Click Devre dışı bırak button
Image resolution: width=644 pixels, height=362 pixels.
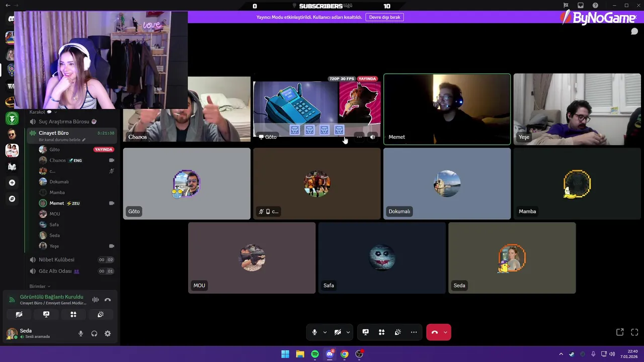pos(385,17)
